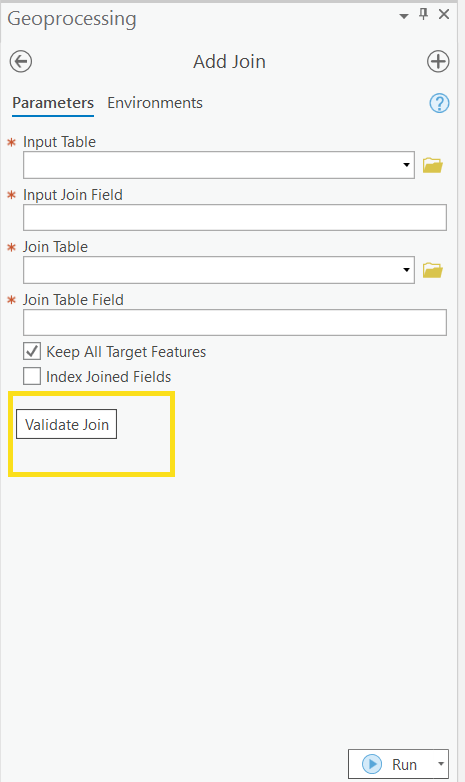Viewport: 465px width, 782px height.
Task: Switch to the Environments tab
Action: [155, 103]
